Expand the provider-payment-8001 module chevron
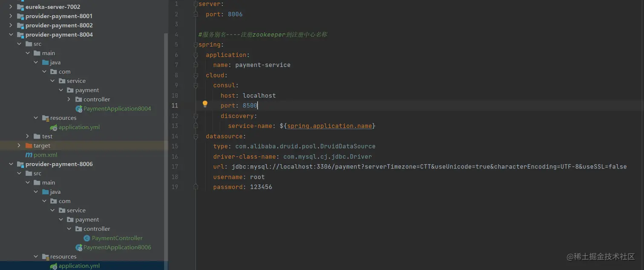 point(11,16)
